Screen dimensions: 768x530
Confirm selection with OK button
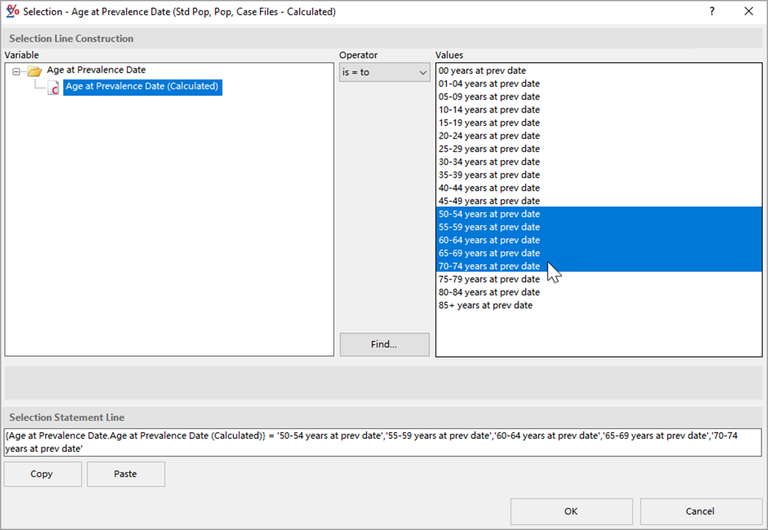570,511
